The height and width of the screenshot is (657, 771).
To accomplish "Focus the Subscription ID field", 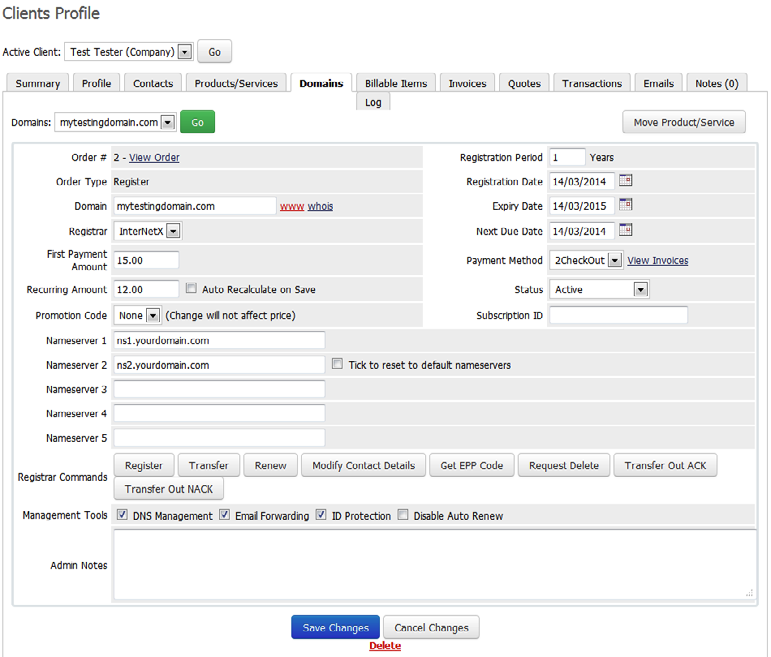I will coord(619,315).
